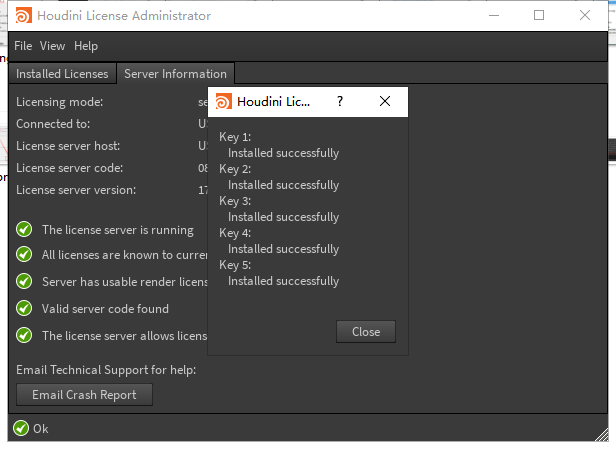Switch to the Installed Licenses tab

coord(62,74)
